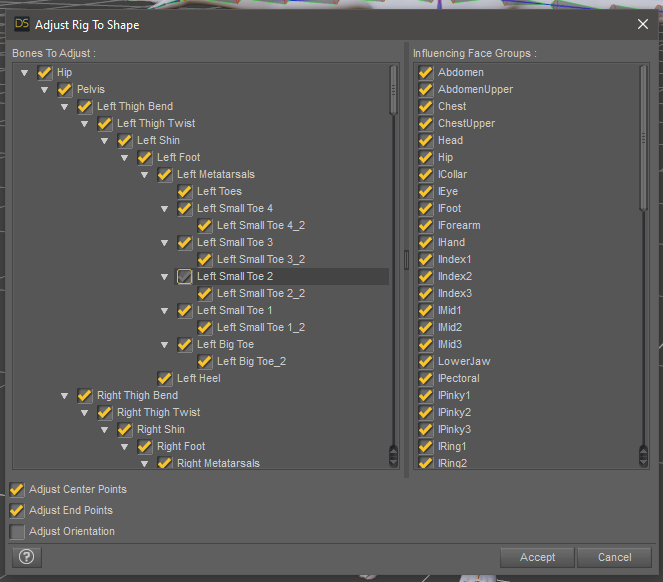The height and width of the screenshot is (582, 663).
Task: Open the help question mark button
Action: tap(27, 557)
